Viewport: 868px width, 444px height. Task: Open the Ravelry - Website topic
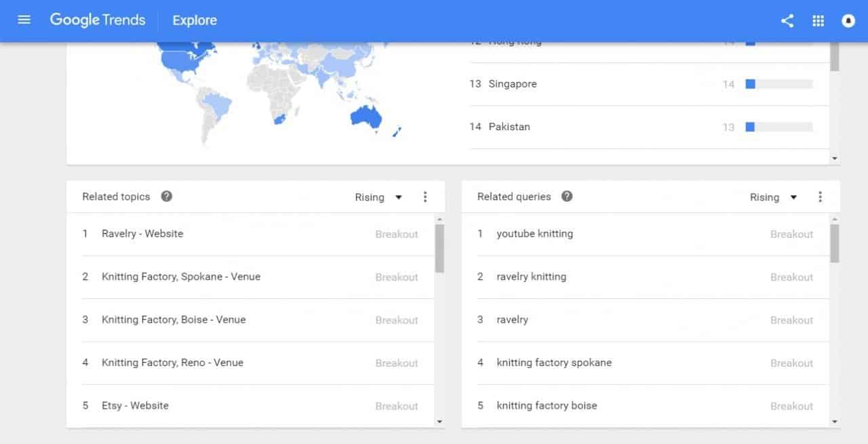tap(142, 234)
